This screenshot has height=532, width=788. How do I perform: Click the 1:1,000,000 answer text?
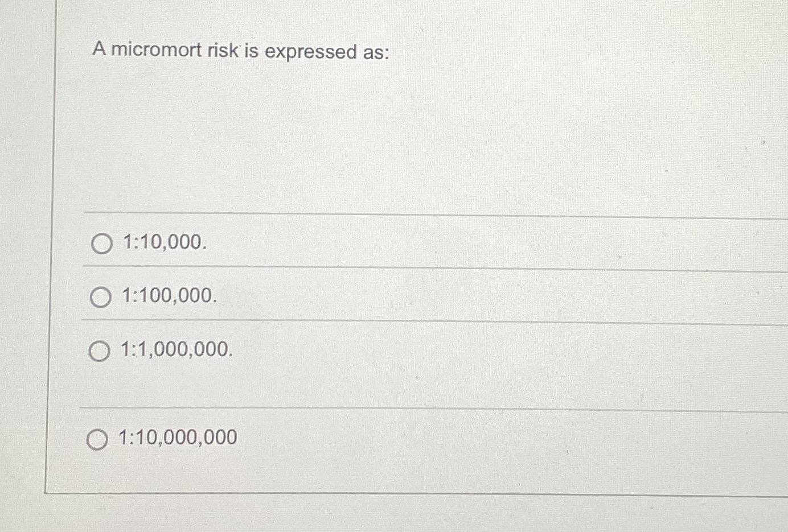pyautogui.click(x=175, y=350)
